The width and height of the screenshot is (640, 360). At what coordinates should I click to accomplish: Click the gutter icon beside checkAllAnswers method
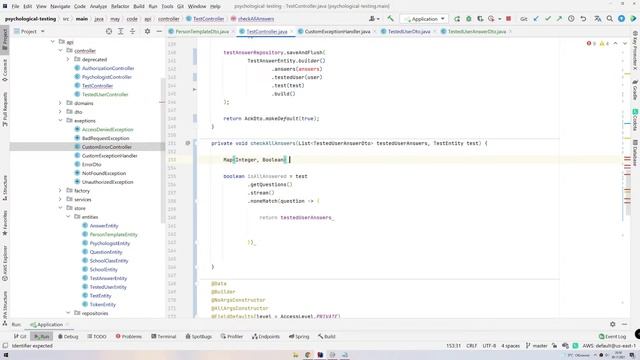[x=187, y=143]
